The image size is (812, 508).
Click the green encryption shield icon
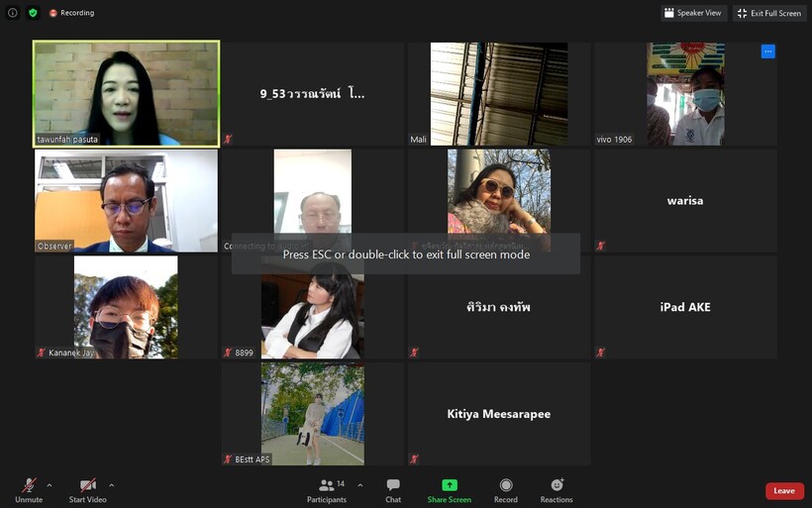pos(33,13)
